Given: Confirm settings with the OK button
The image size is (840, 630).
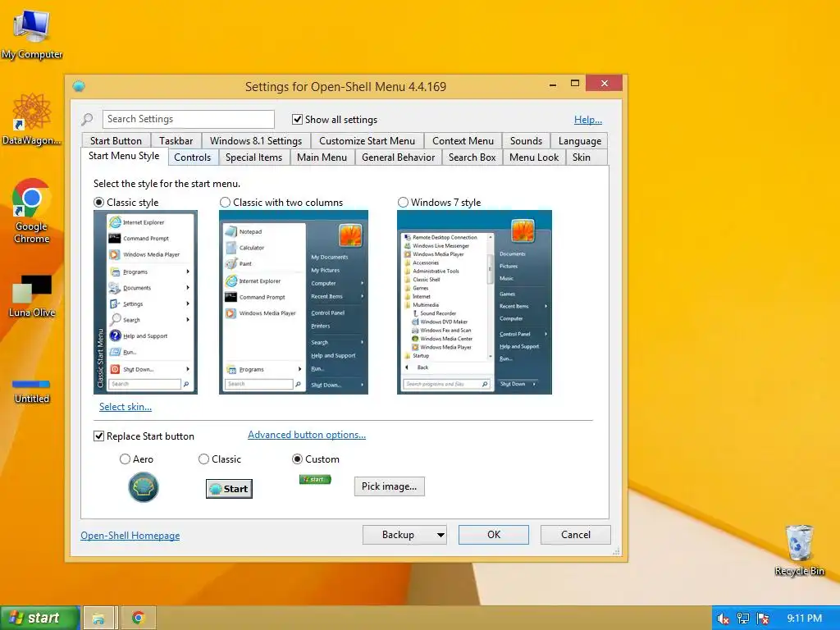Looking at the screenshot, I should 493,535.
